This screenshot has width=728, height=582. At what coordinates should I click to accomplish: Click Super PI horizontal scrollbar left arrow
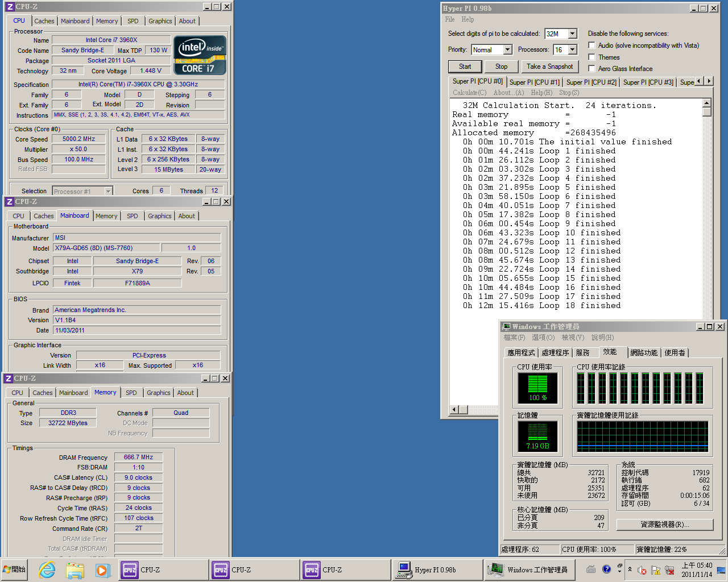point(454,410)
